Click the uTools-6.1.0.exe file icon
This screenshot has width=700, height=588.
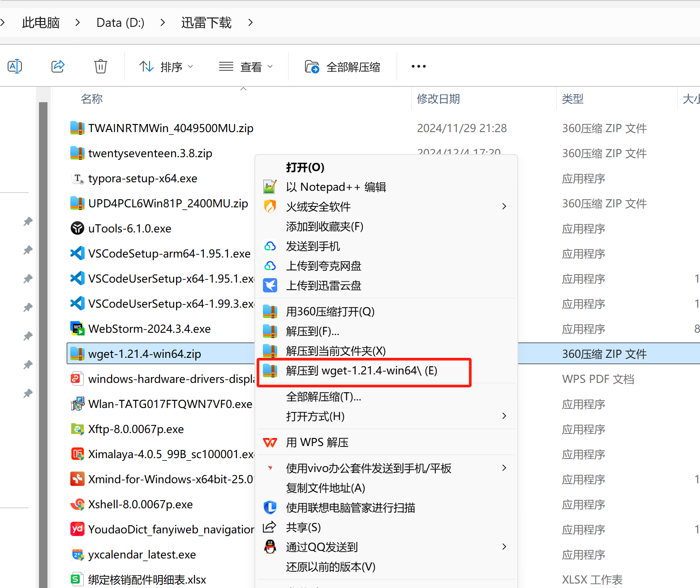pyautogui.click(x=77, y=228)
